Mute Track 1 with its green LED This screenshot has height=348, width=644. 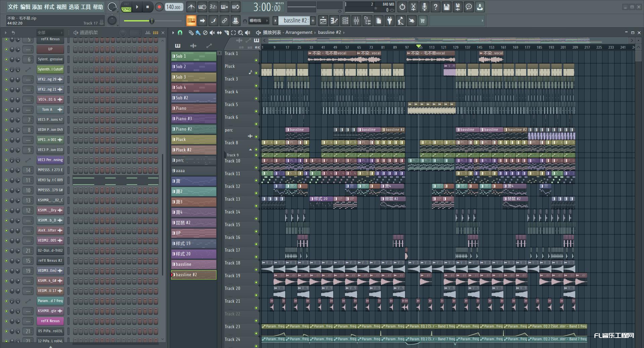point(256,60)
